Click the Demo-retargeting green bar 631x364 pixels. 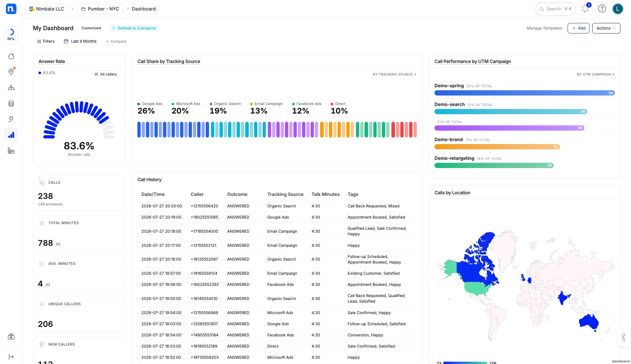[494, 165]
